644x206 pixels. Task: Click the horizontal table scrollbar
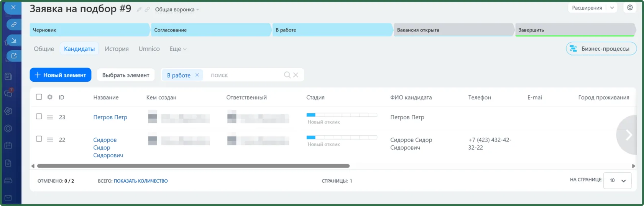click(193, 166)
